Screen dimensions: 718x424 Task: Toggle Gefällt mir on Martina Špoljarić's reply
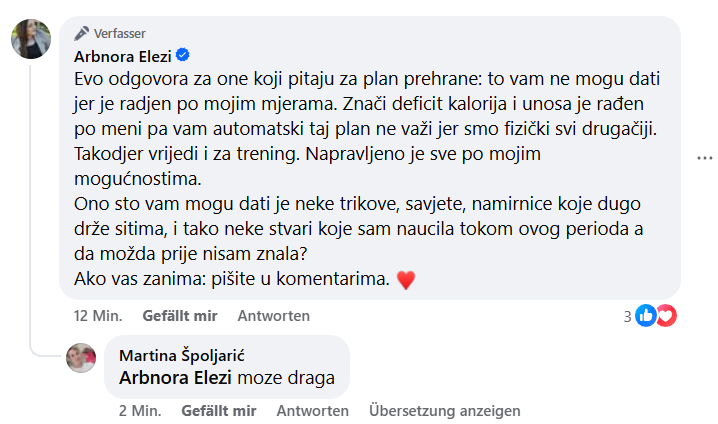pyautogui.click(x=218, y=411)
